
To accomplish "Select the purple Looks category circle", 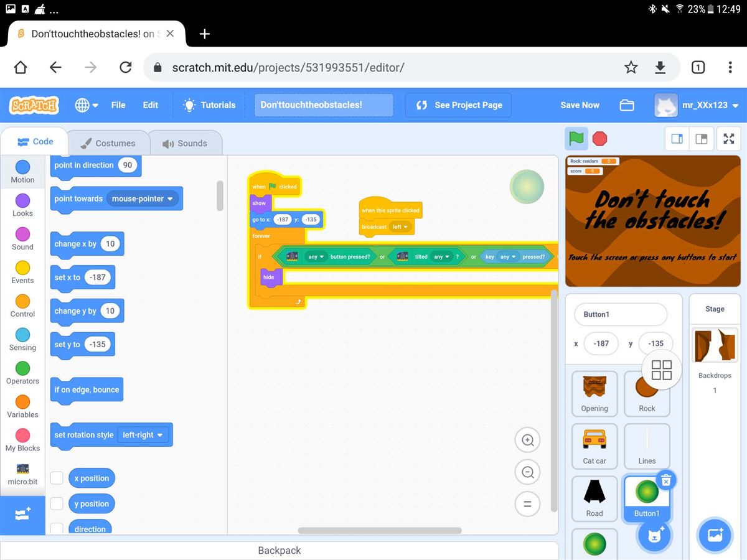I will pyautogui.click(x=22, y=201).
